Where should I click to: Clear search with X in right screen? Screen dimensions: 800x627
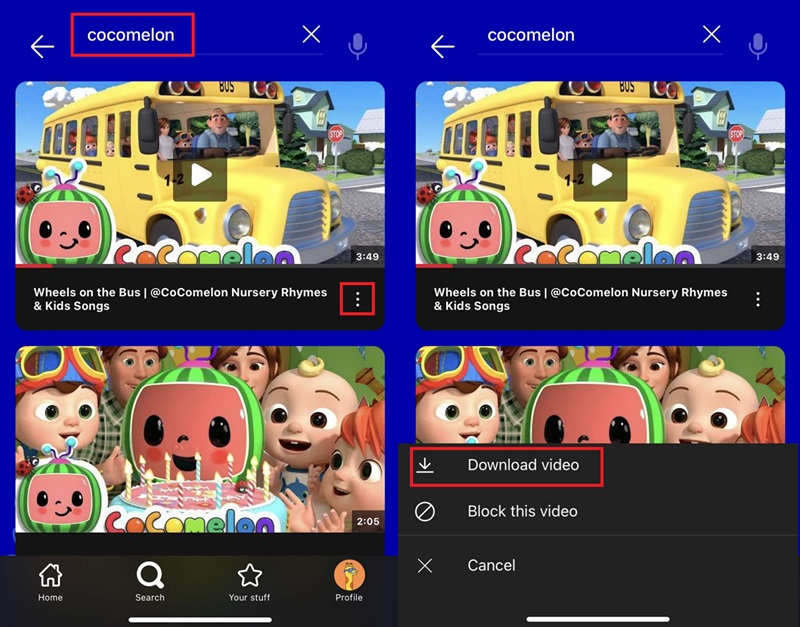(711, 35)
